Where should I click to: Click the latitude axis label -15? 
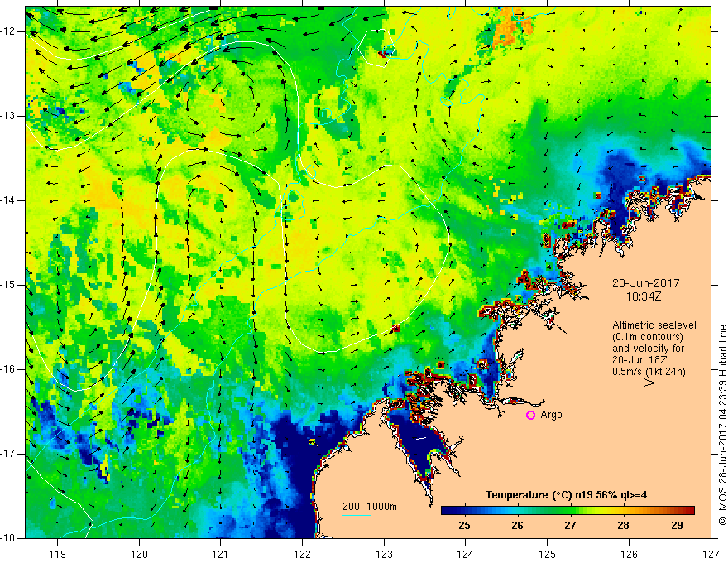pos(8,285)
